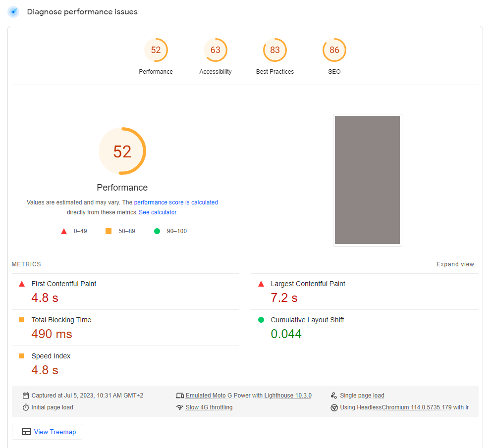The height and width of the screenshot is (448, 491).
Task: Click the Lighthouse logo icon
Action: coord(13,11)
